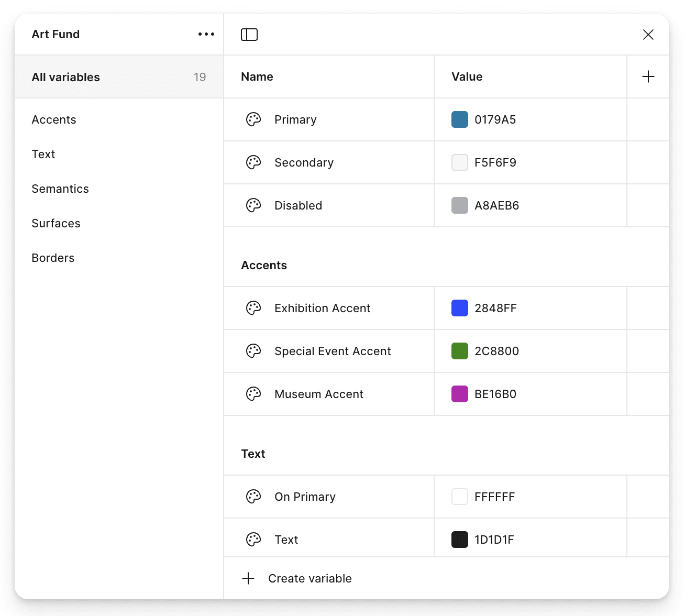Open the Secondary color swatch F5F6F9
This screenshot has width=685, height=616.
[460, 162]
